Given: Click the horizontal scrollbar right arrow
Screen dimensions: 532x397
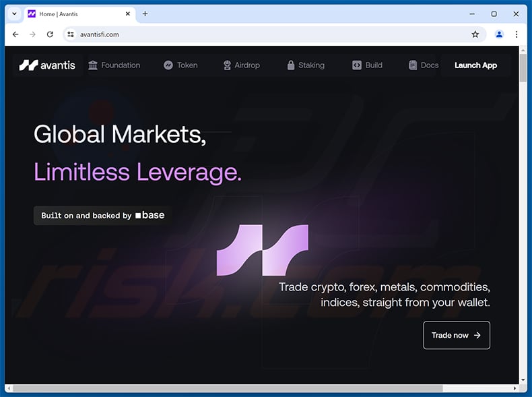Looking at the screenshot, I should tap(515, 388).
